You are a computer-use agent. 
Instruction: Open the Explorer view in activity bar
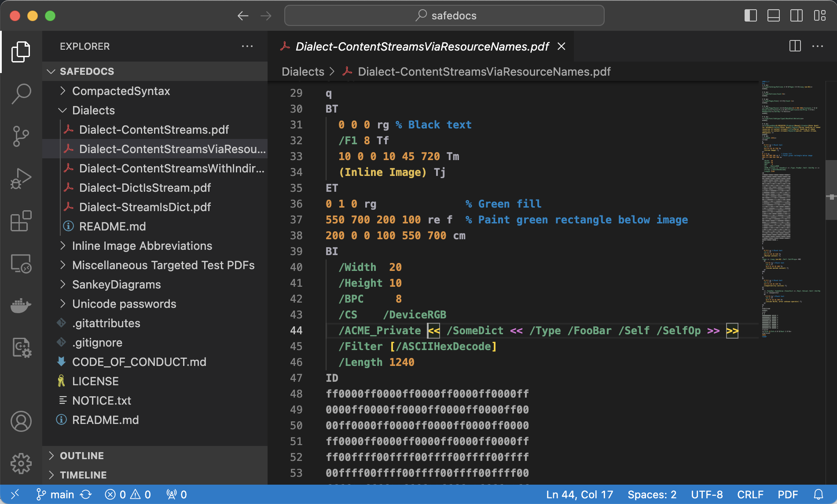click(x=21, y=52)
